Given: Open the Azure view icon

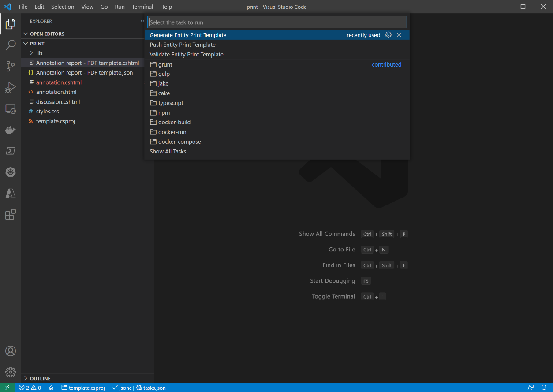Looking at the screenshot, I should pos(11,193).
